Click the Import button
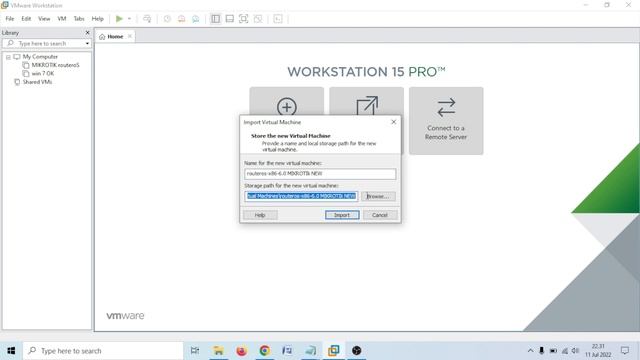This screenshot has width=640, height=360. coord(342,215)
